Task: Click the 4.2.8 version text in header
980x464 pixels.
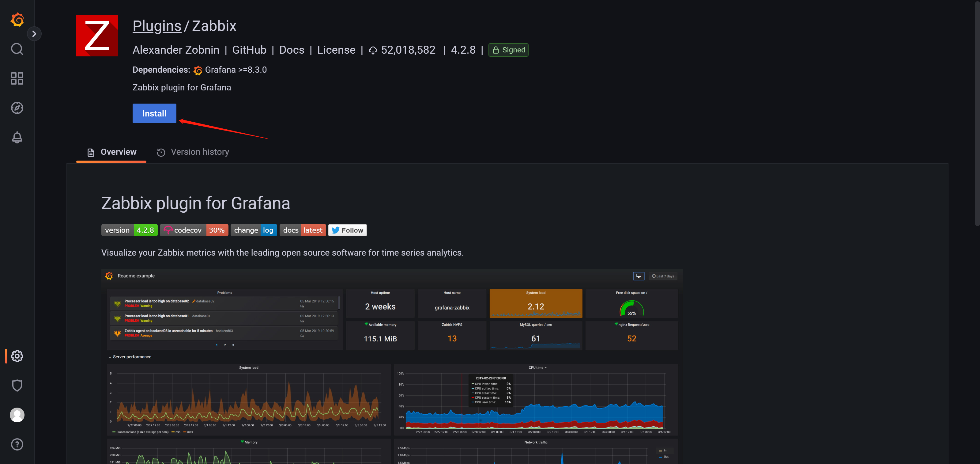Action: pyautogui.click(x=463, y=50)
